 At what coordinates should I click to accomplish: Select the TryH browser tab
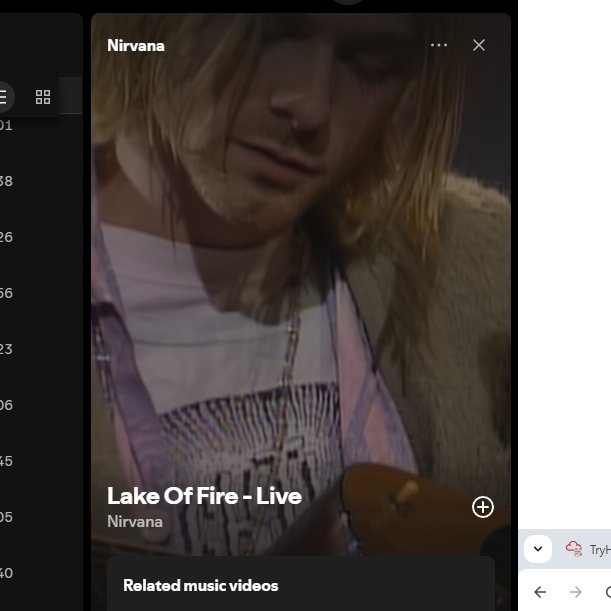coord(588,549)
